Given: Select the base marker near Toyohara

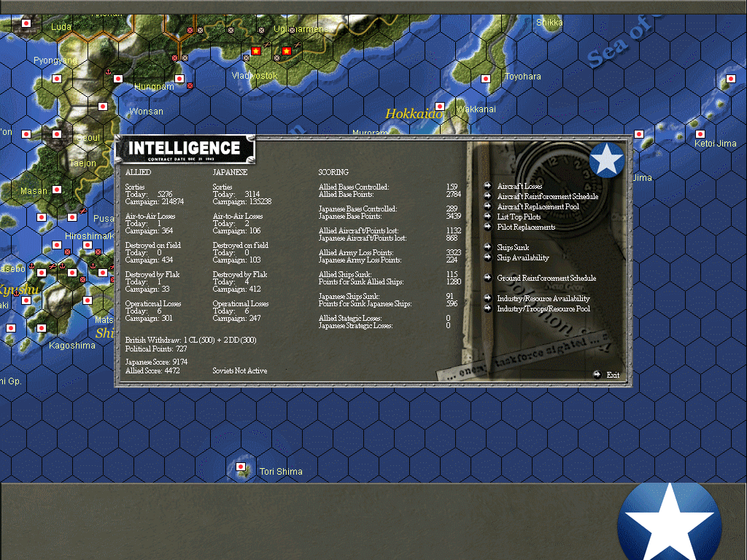Looking at the screenshot, I should pos(485,77).
